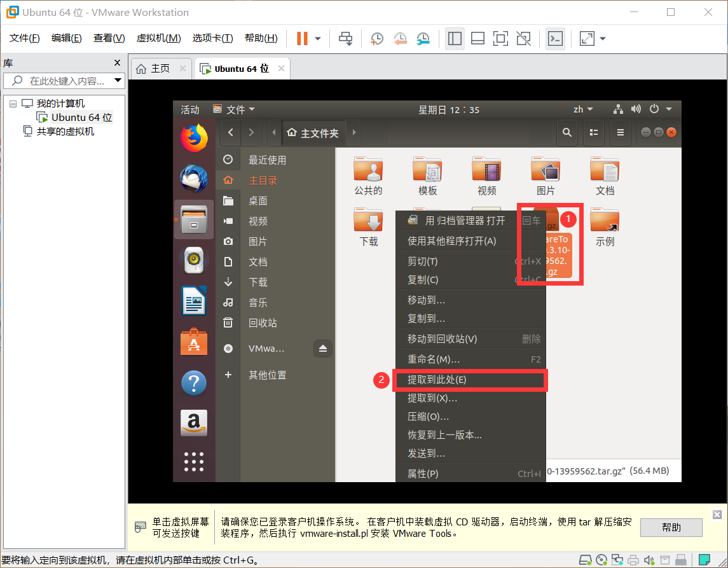The height and width of the screenshot is (568, 728).
Task: Click the Amazon icon in the dock
Action: coord(193,423)
